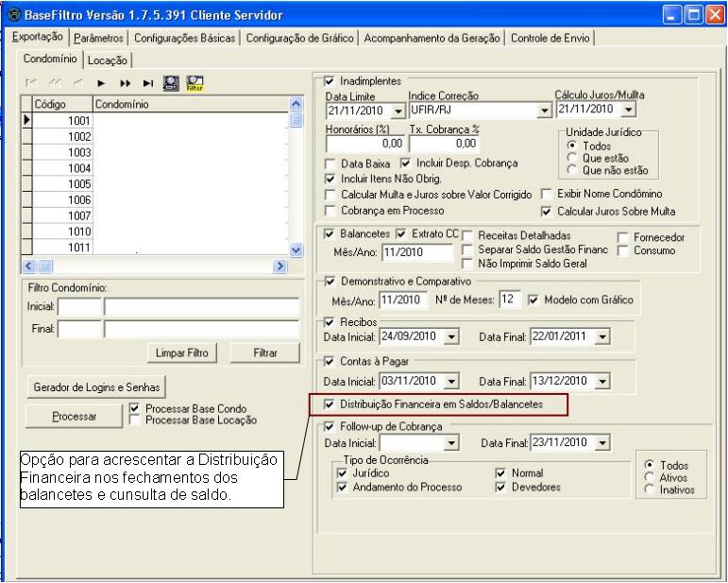Enable Distribuição Financeira em Saldos/Balancetes checkbox
The width and height of the screenshot is (728, 583).
pyautogui.click(x=330, y=404)
